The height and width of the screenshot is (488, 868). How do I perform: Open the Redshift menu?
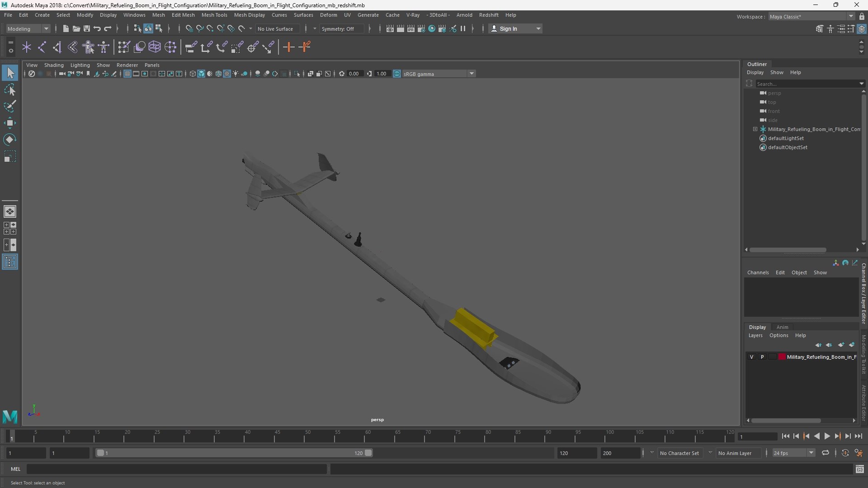[488, 15]
